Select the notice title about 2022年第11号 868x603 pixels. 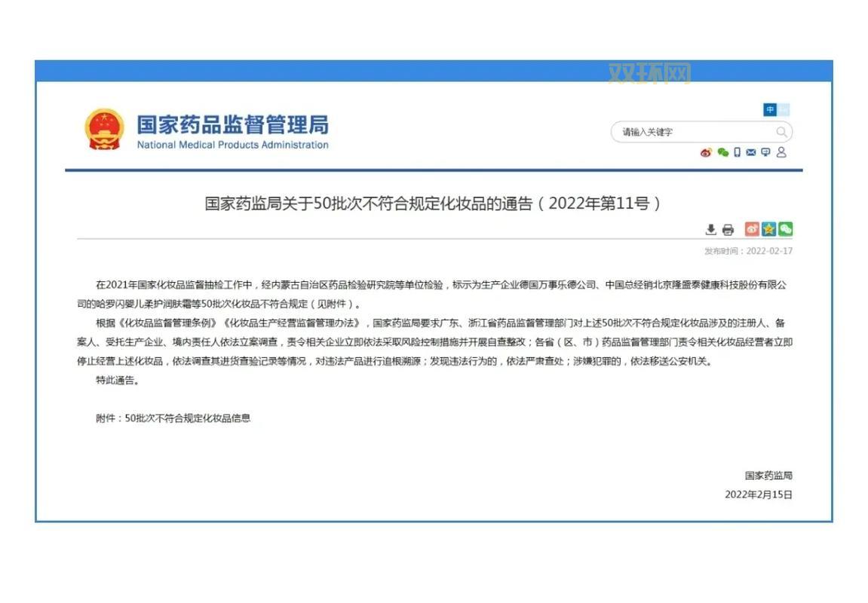[x=434, y=202]
